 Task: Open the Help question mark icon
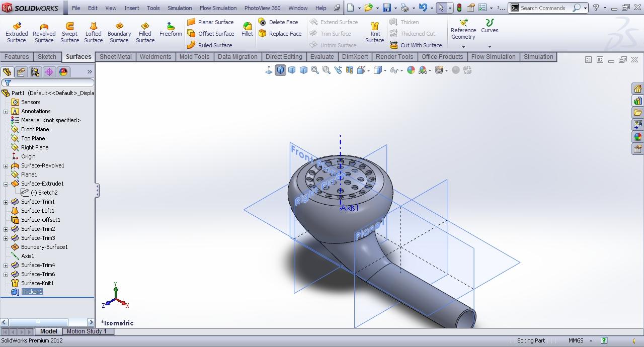pyautogui.click(x=596, y=8)
